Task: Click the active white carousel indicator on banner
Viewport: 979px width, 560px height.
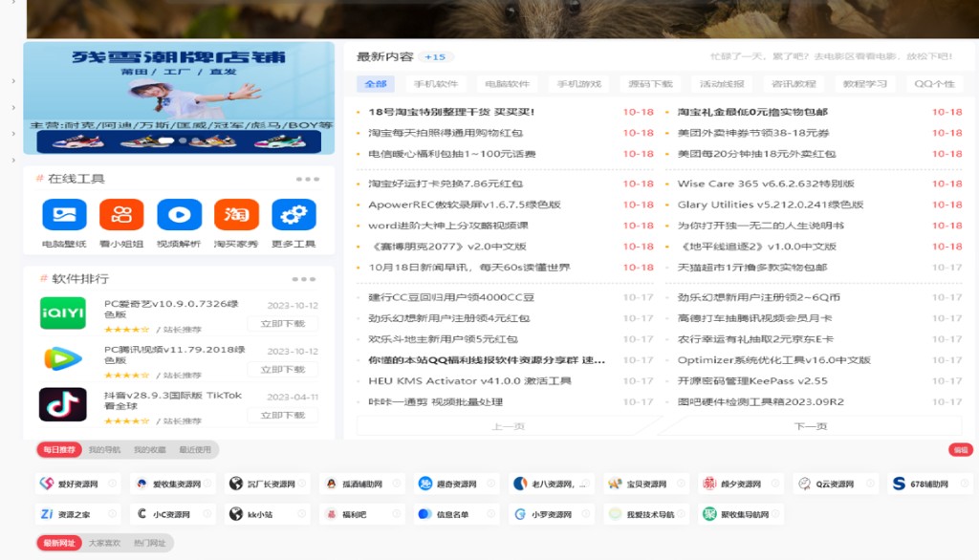Action: (165, 140)
